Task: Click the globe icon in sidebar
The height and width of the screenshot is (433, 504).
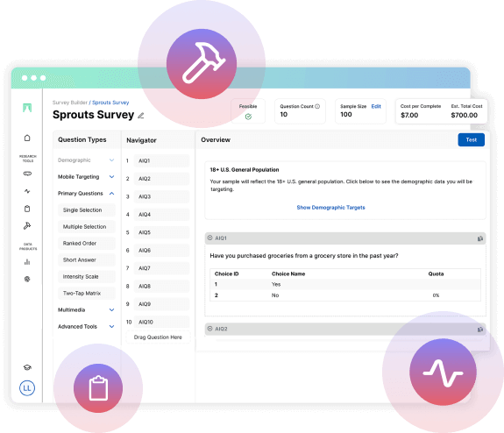Action: coord(27,279)
